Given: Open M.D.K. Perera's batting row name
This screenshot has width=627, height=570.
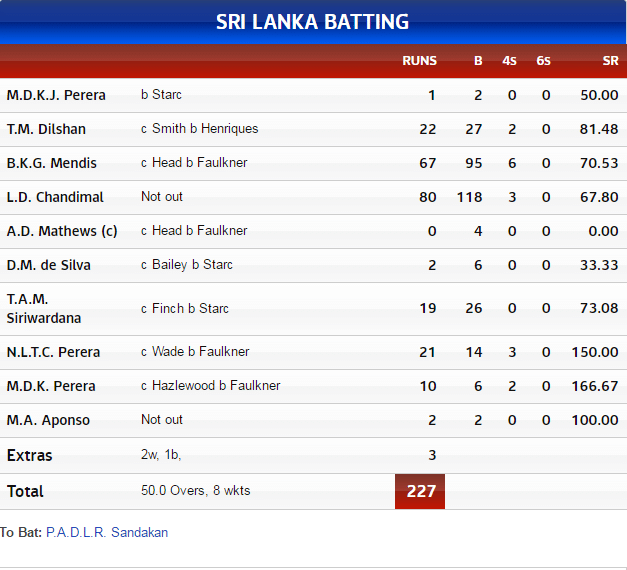Looking at the screenshot, I should pos(51,386).
